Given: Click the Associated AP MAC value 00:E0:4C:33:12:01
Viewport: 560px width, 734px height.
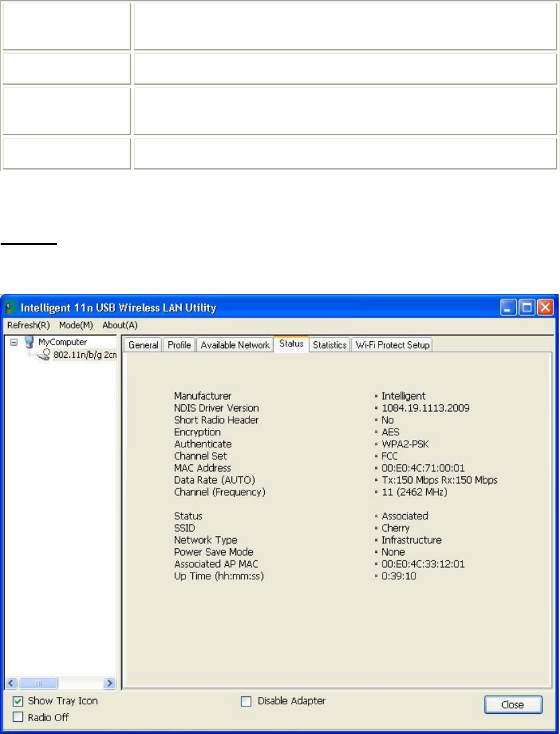Looking at the screenshot, I should click(x=423, y=564).
